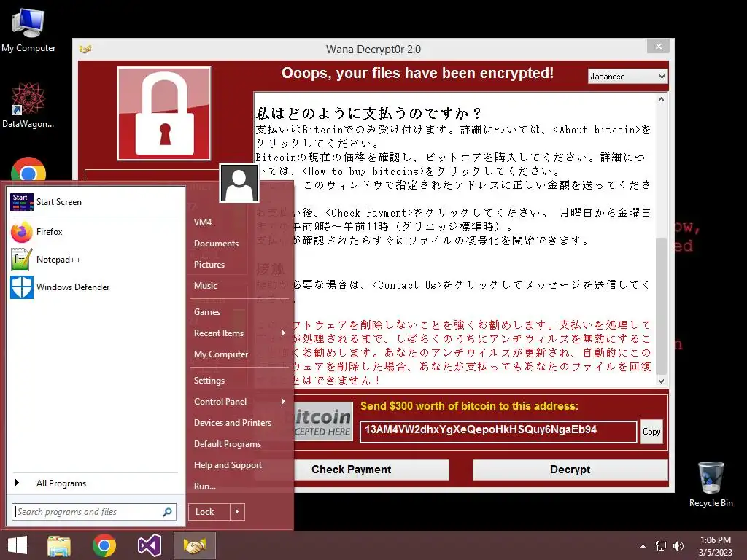
Task: Open the Run... dialog entry
Action: coord(205,486)
